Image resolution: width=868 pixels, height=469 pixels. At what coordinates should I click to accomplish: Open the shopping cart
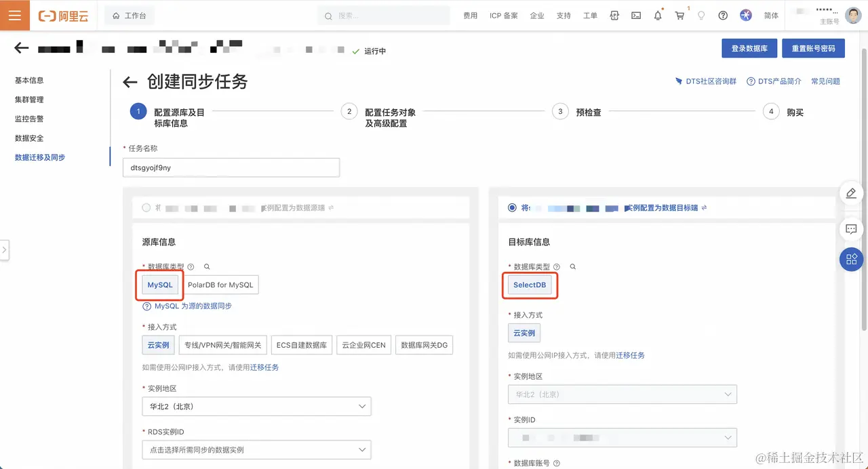click(679, 16)
